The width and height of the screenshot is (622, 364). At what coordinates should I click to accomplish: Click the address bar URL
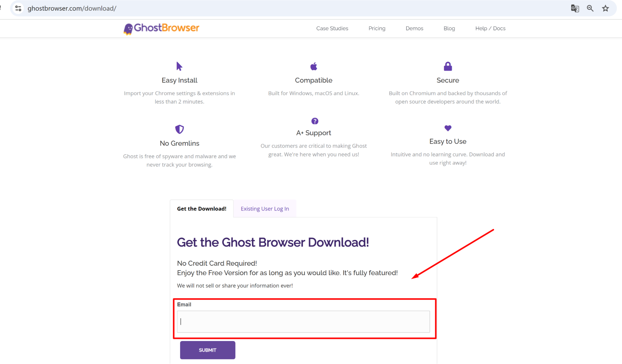coord(72,8)
